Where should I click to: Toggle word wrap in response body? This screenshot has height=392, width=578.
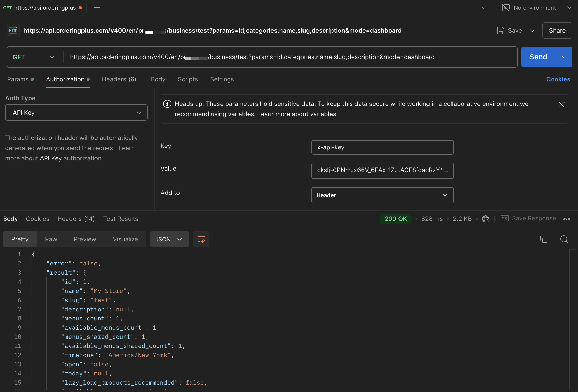(201, 239)
